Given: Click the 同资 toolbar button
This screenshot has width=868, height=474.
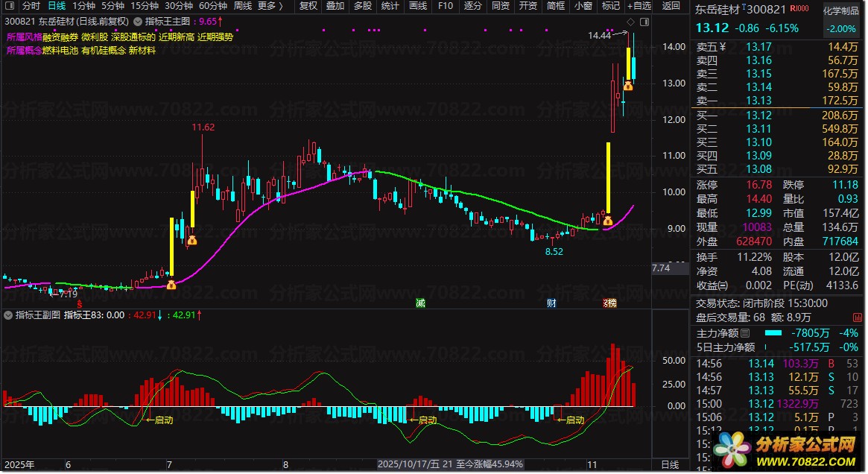Looking at the screenshot, I should [x=501, y=5].
